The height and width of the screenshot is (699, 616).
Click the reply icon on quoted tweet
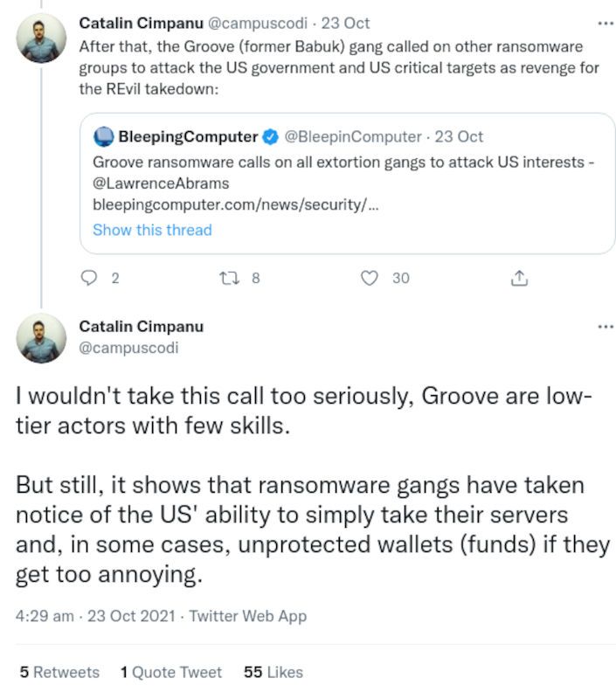[89, 278]
